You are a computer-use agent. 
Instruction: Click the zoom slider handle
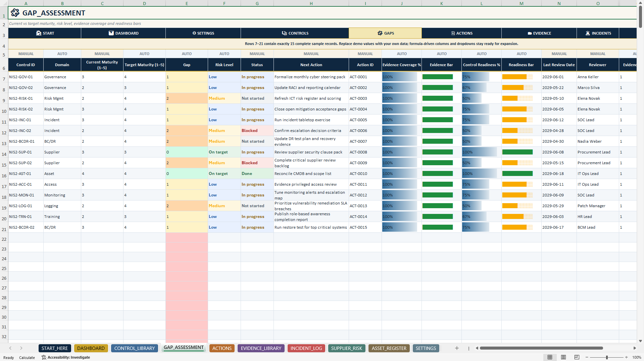point(607,357)
